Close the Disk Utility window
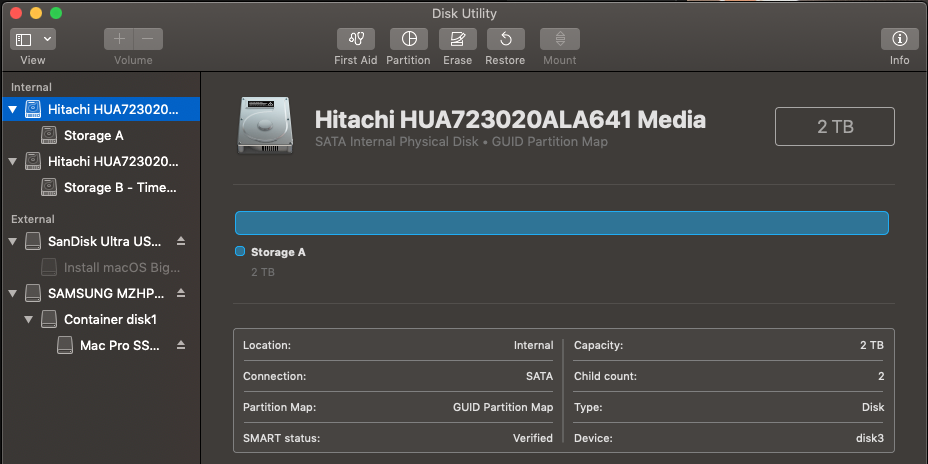 pyautogui.click(x=16, y=13)
